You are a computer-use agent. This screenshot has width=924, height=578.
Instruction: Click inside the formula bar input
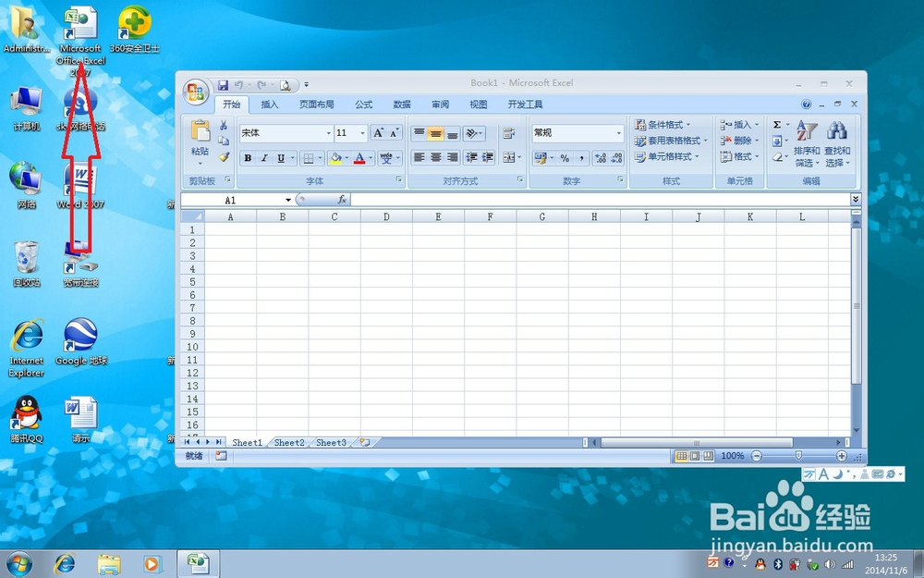pos(600,200)
